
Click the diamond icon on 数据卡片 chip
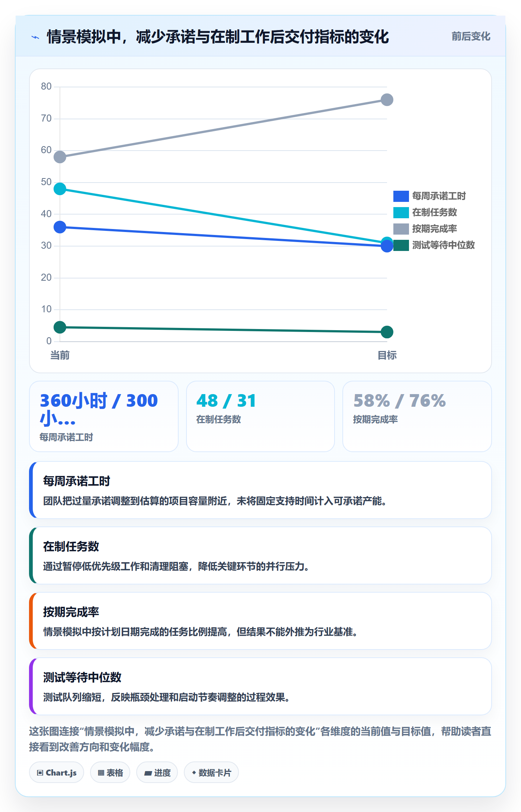click(194, 773)
